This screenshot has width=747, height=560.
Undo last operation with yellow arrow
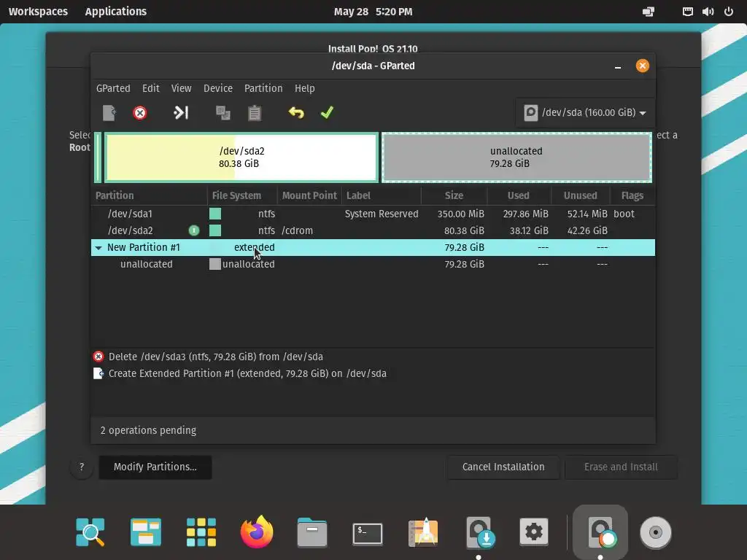(296, 113)
